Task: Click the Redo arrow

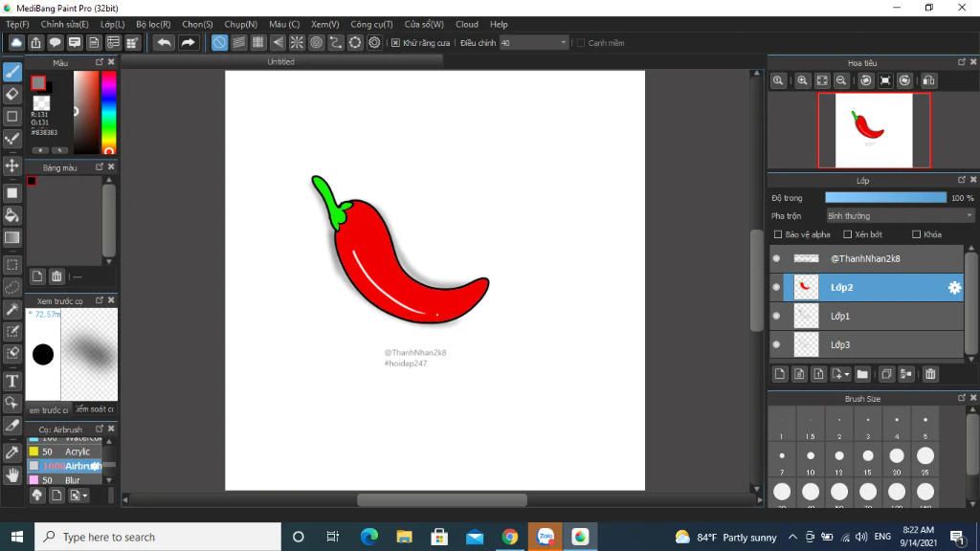Action: point(188,42)
